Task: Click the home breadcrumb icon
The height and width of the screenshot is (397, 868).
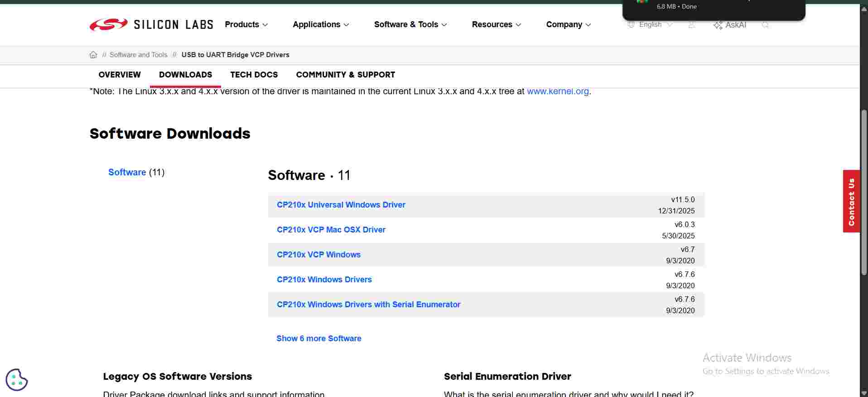Action: (x=93, y=55)
